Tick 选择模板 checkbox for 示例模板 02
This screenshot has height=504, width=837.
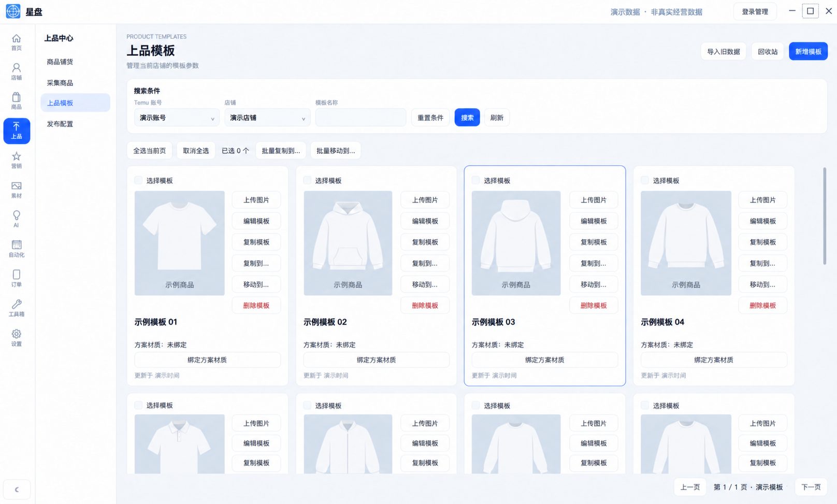coord(307,180)
